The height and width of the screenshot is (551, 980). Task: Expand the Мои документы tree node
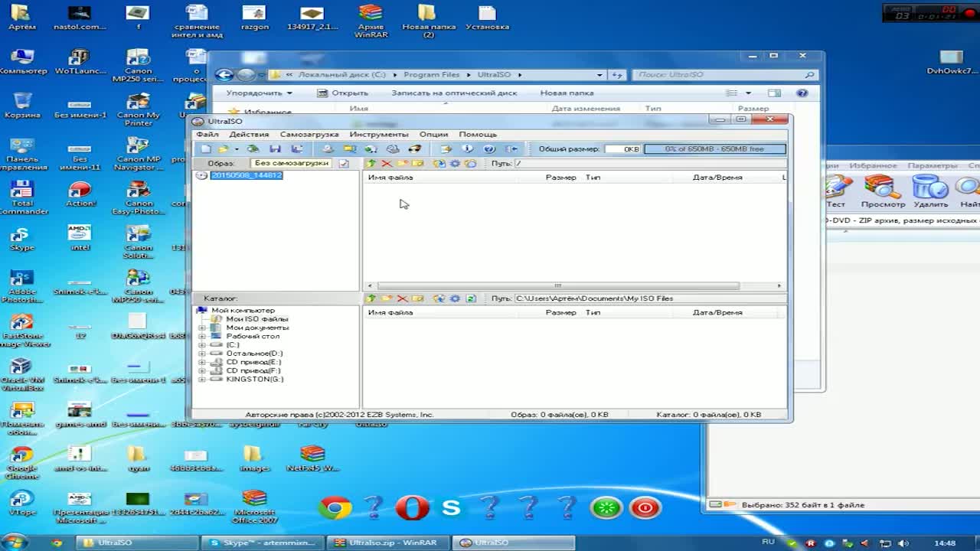202,328
